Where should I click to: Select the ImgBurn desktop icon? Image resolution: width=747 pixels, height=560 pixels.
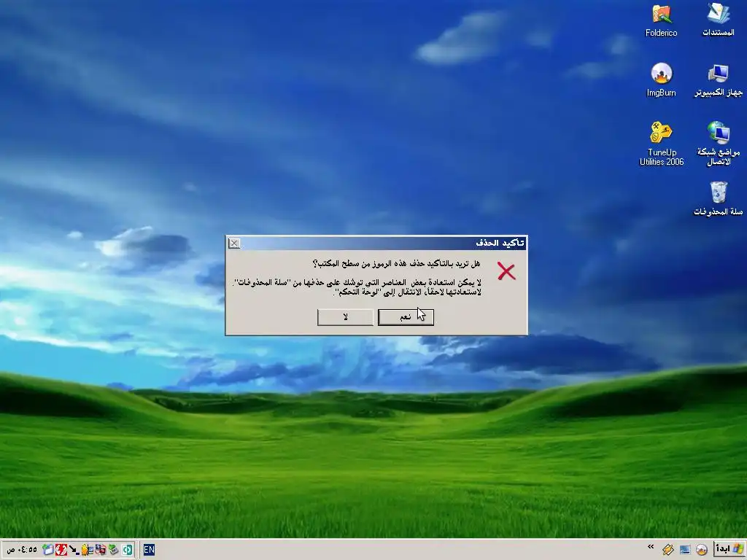[661, 80]
